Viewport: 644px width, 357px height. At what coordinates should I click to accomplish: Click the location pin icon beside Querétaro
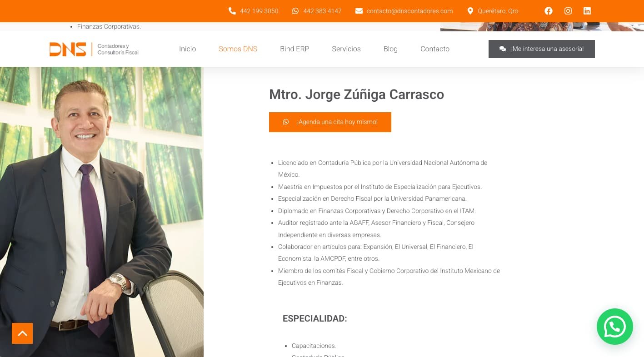pyautogui.click(x=470, y=11)
